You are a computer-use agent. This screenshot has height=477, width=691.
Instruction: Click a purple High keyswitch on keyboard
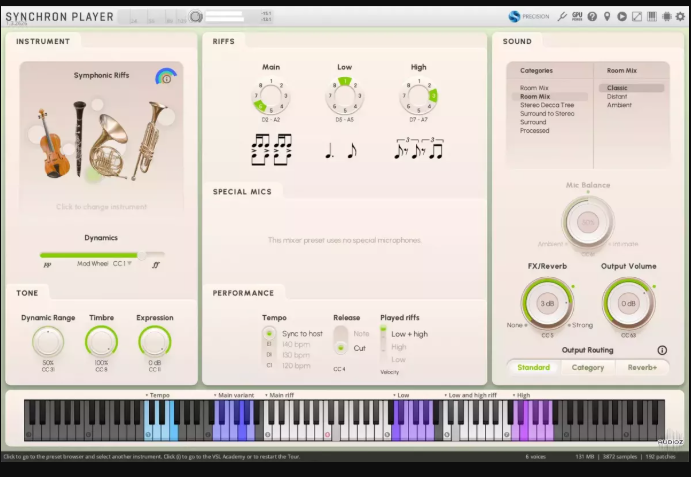tap(532, 432)
